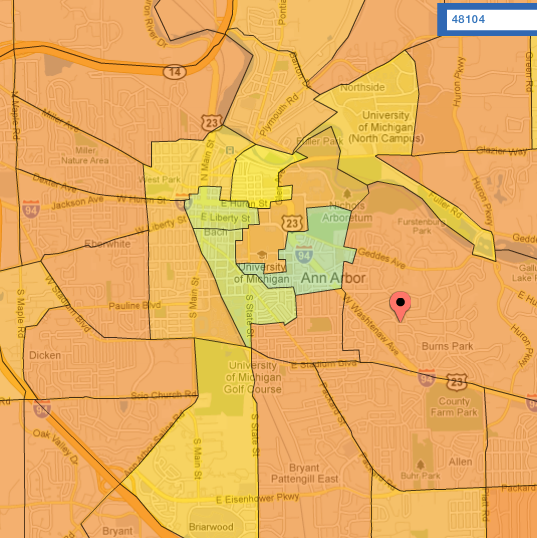Click the Nichols Arboretum label
Screen dimensions: 537x538
pos(347,212)
